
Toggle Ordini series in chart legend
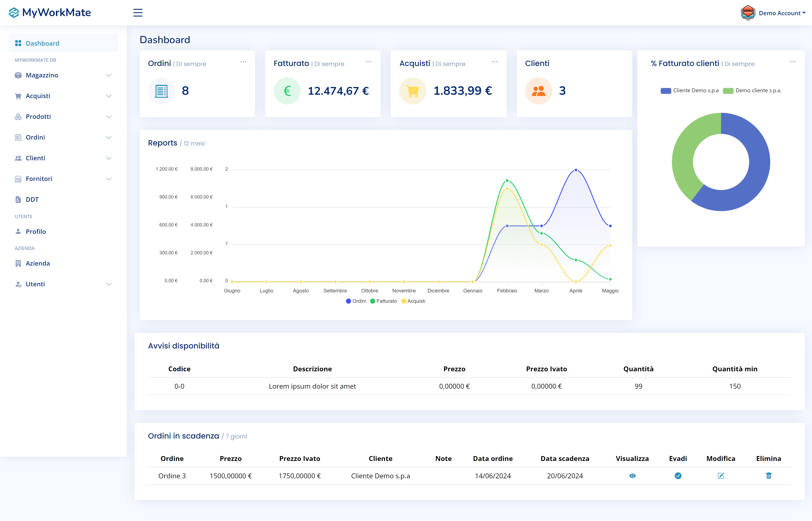tap(356, 301)
